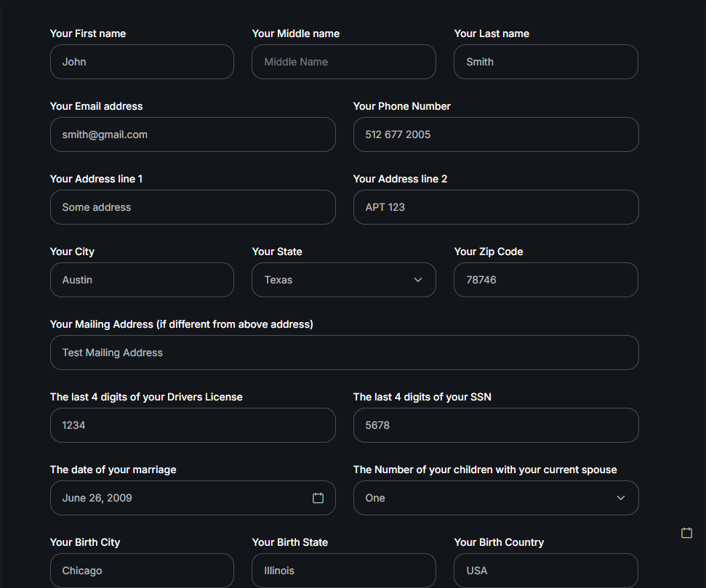Focus Address line 1 input
Viewport: 706px width, 588px height.
click(193, 207)
